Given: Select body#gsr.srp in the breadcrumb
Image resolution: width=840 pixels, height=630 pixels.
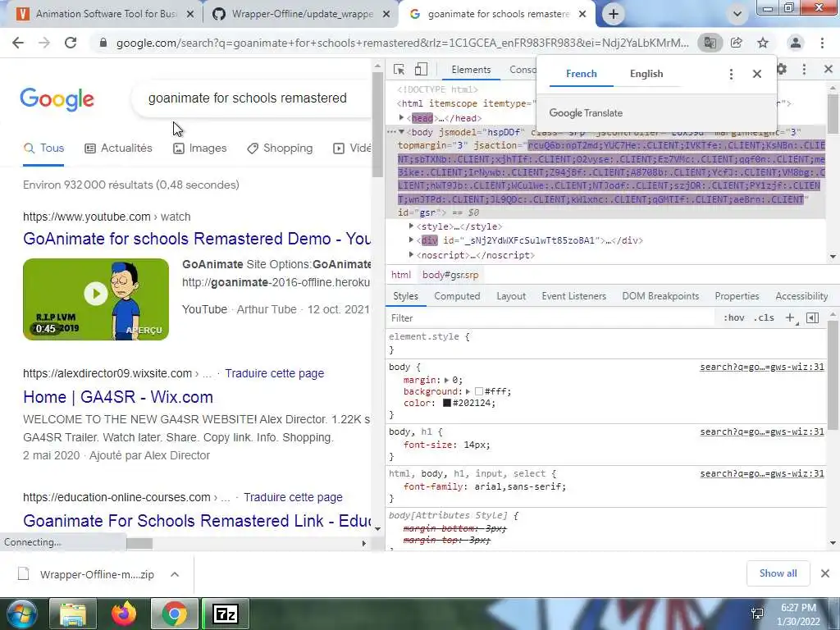Looking at the screenshot, I should tap(450, 275).
